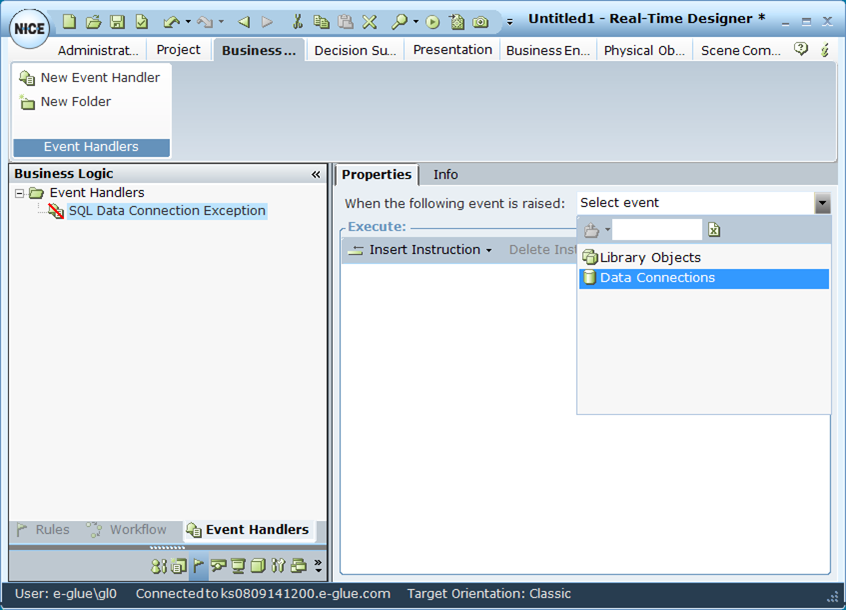Image resolution: width=846 pixels, height=610 pixels.
Task: Click the Open folder toolbar icon
Action: [x=93, y=21]
